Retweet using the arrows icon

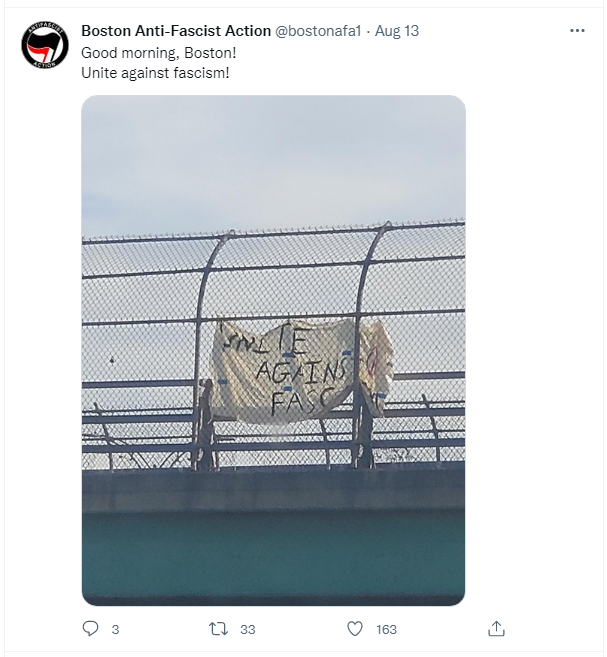click(218, 629)
